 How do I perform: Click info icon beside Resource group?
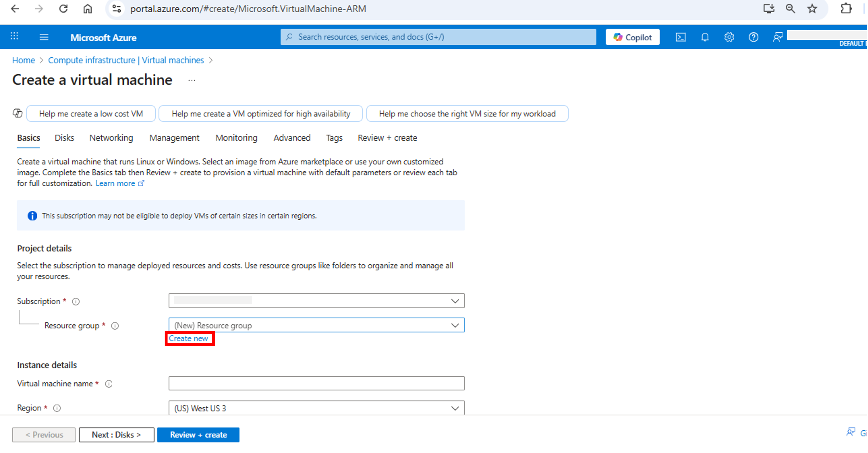[x=115, y=326]
